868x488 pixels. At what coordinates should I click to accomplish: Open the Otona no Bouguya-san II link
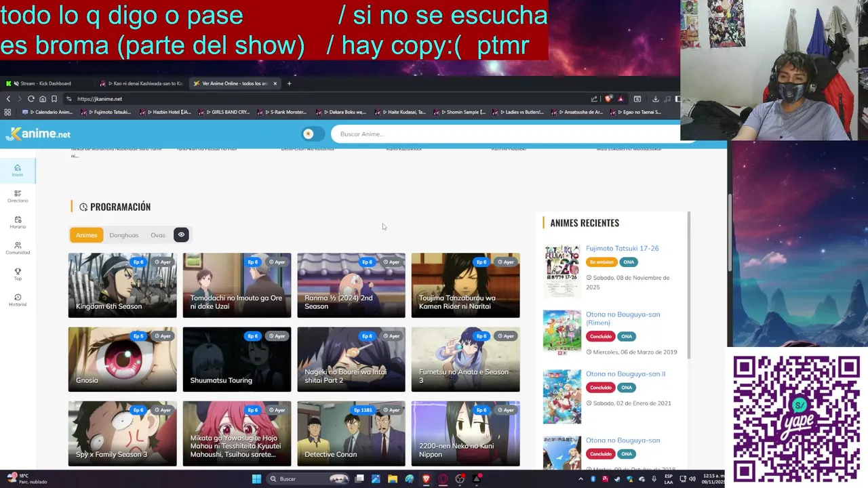point(625,374)
